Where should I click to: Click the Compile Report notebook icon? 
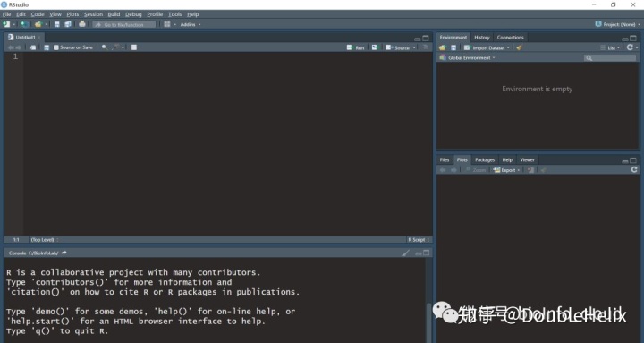[x=134, y=47]
